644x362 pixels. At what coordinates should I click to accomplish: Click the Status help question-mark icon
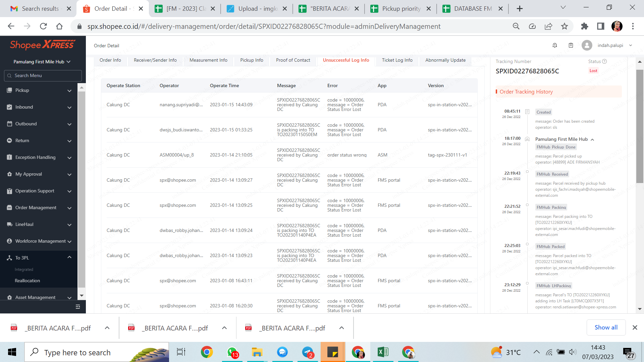604,61
